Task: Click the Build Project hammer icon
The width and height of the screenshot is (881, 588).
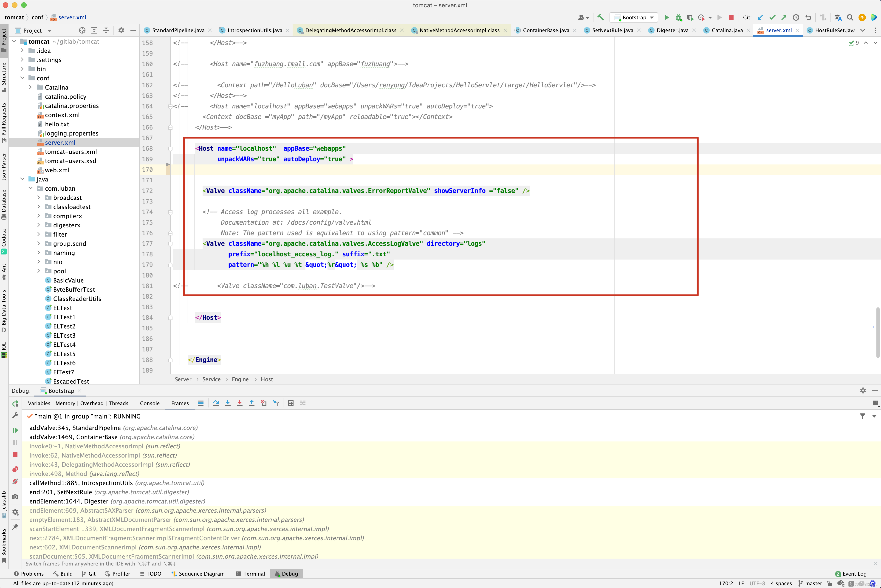Action: point(600,17)
